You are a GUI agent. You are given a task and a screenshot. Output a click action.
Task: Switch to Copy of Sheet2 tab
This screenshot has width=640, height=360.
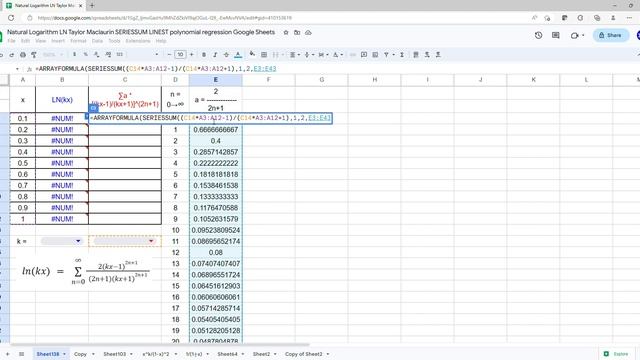point(303,354)
